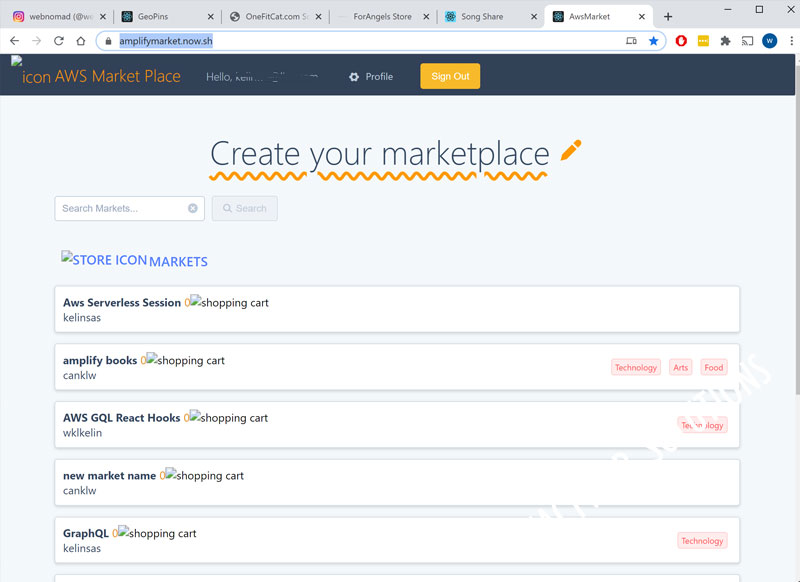Screen dimensions: 800x582
Task: Switch to the OneFitCat.com tab
Action: pos(276,17)
